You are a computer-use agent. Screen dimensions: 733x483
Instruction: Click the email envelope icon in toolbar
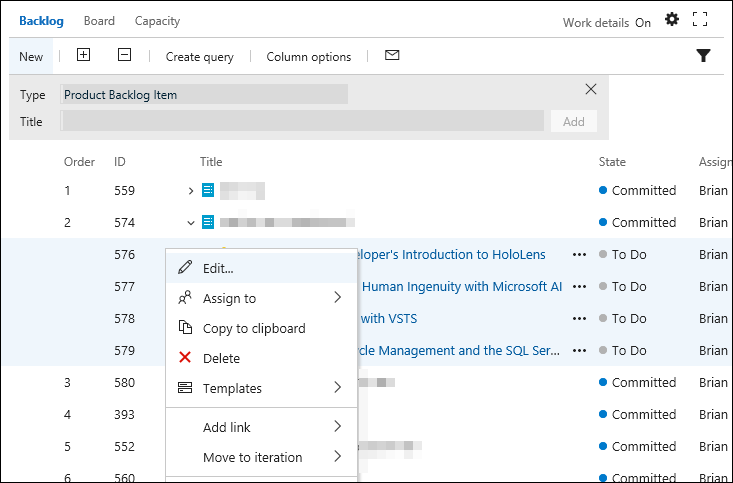(x=392, y=56)
